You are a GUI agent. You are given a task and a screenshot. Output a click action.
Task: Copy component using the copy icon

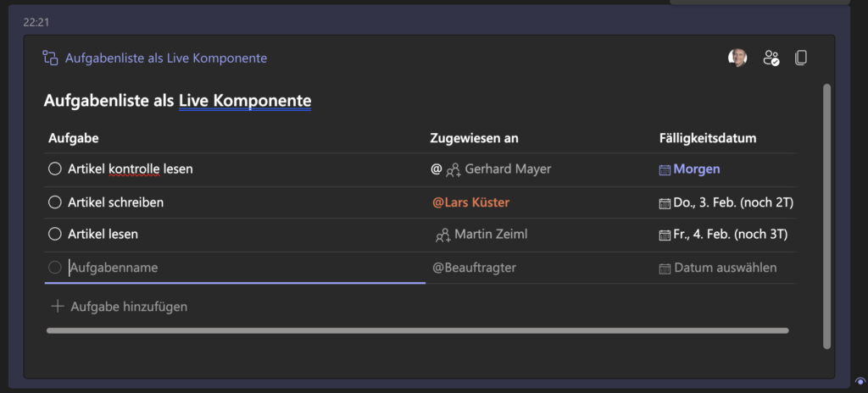click(800, 58)
